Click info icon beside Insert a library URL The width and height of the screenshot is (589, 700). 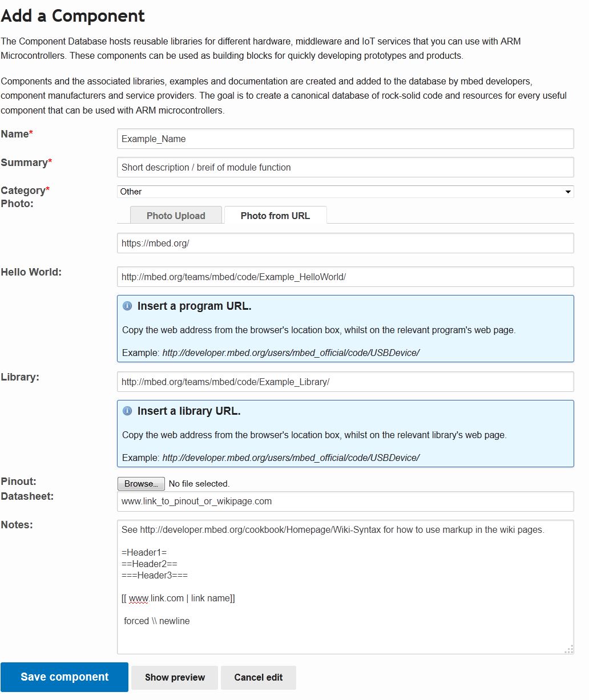(x=127, y=411)
